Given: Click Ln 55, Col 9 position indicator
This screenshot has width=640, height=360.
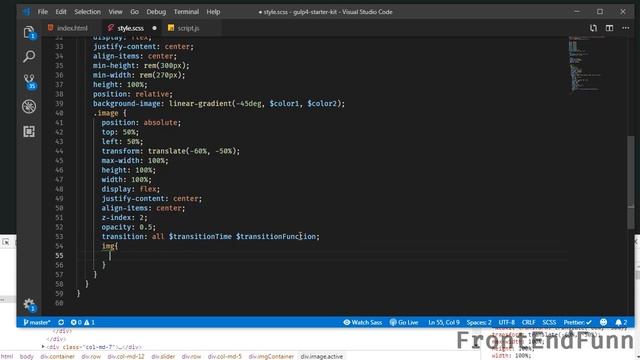Looking at the screenshot, I should click(x=444, y=322).
